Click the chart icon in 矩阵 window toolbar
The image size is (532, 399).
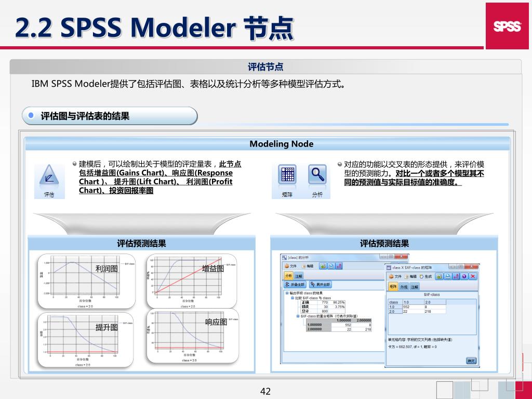[456, 276]
